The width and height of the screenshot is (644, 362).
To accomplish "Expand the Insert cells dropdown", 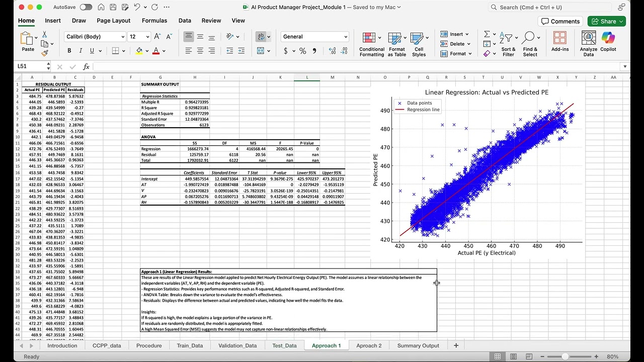I will [467, 34].
